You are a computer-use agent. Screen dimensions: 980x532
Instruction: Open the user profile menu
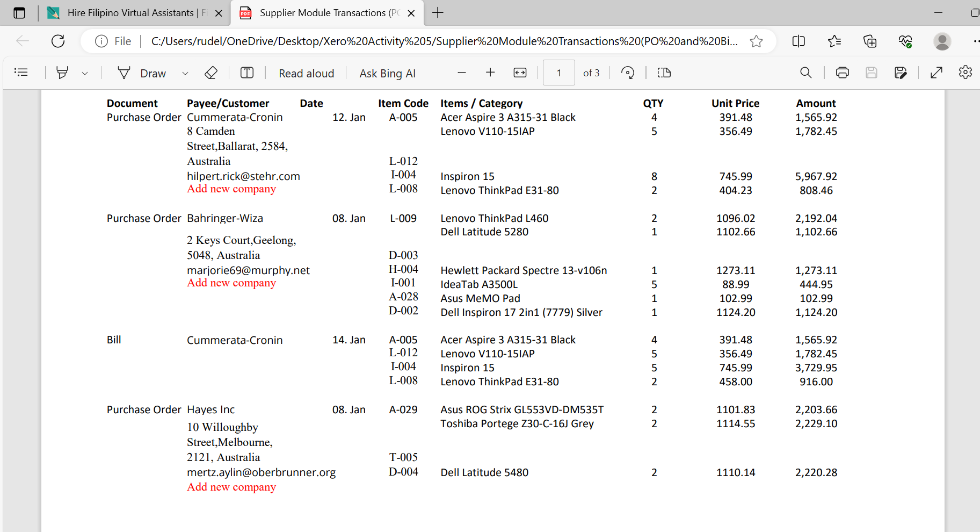pyautogui.click(x=942, y=41)
